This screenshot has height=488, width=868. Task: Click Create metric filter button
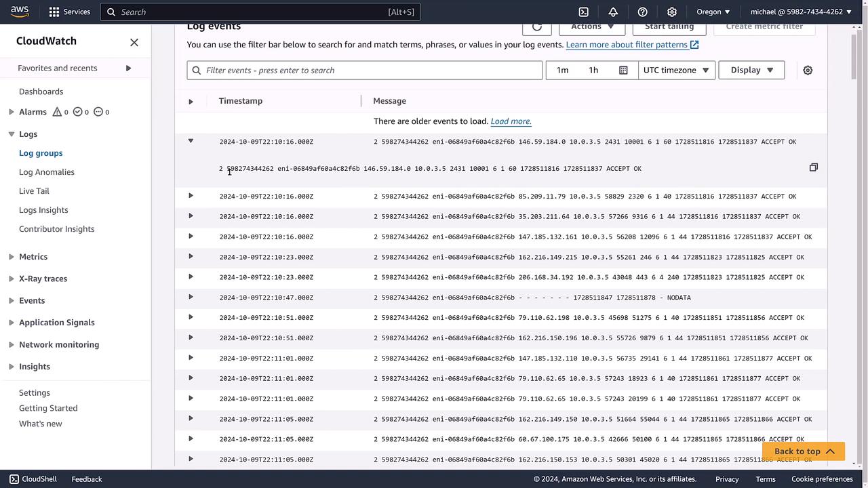tap(764, 27)
